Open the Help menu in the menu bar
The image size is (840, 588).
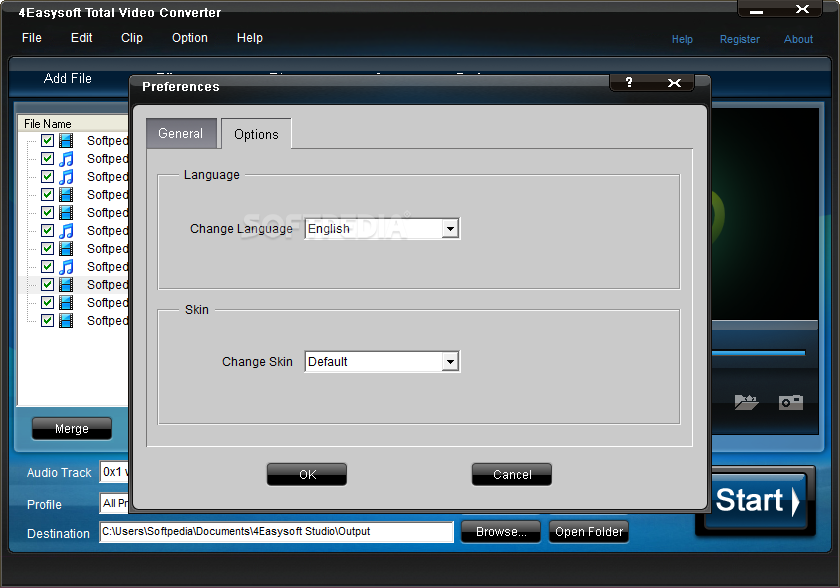[x=250, y=38]
